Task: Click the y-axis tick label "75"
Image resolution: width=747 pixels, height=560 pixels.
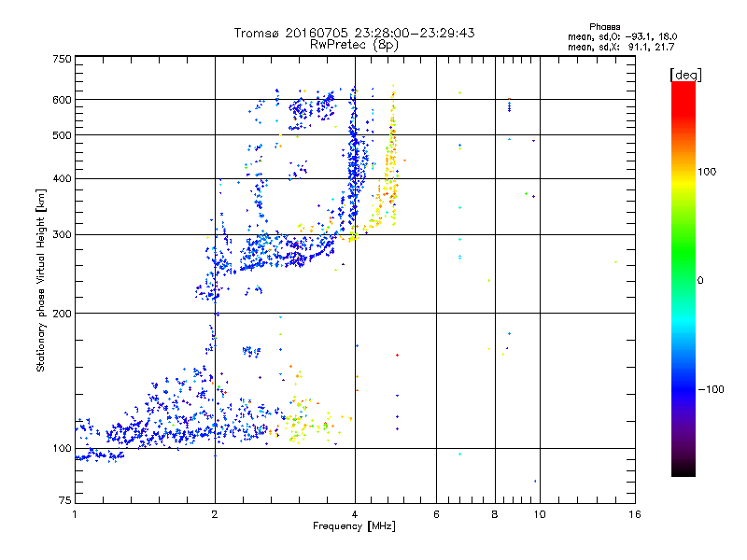Action: coord(65,500)
